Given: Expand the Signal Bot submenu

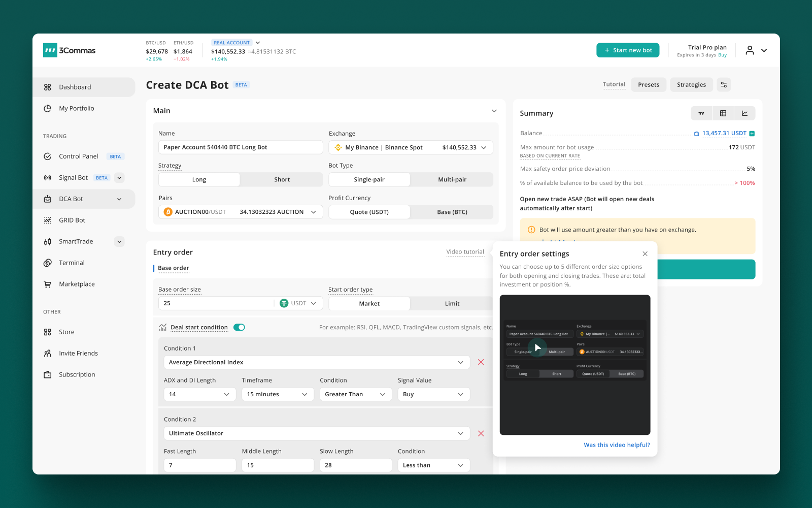Looking at the screenshot, I should pyautogui.click(x=119, y=178).
